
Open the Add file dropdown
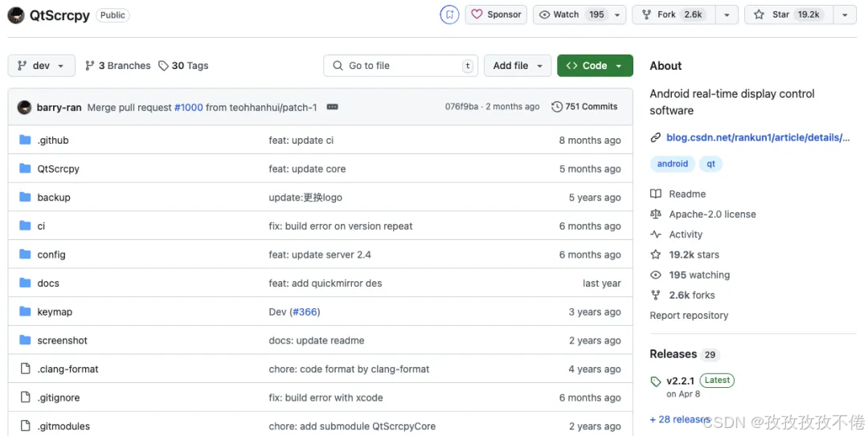518,66
